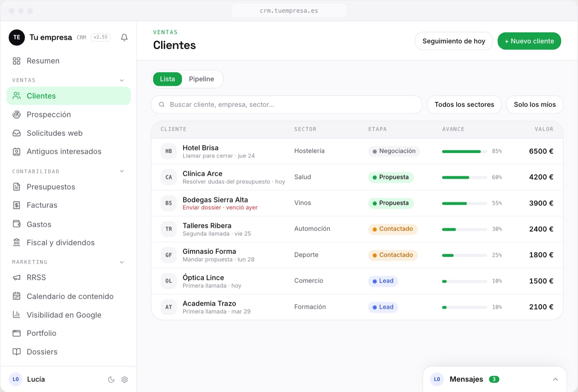The image size is (578, 392).
Task: Click the Lucía user profile
Action: pyautogui.click(x=27, y=379)
